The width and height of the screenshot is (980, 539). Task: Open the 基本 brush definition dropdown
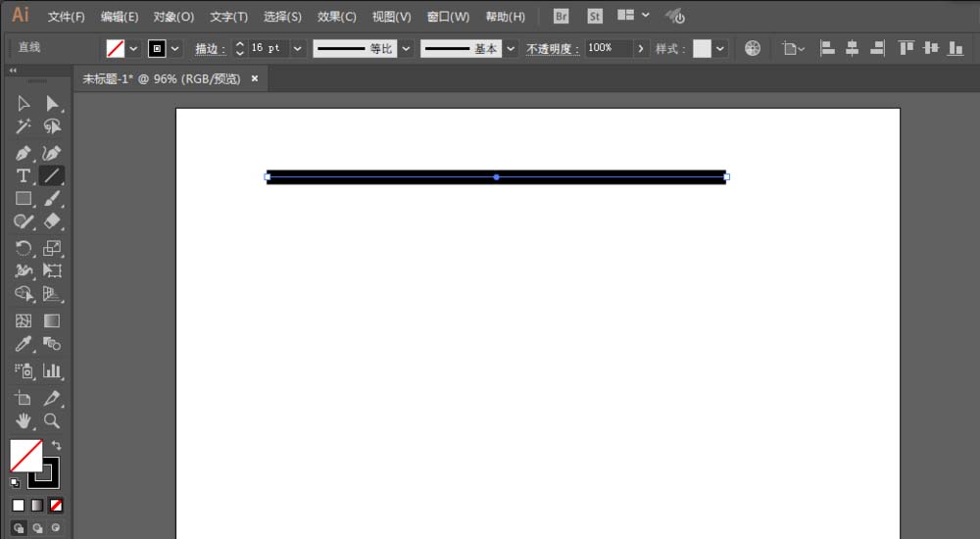point(511,48)
